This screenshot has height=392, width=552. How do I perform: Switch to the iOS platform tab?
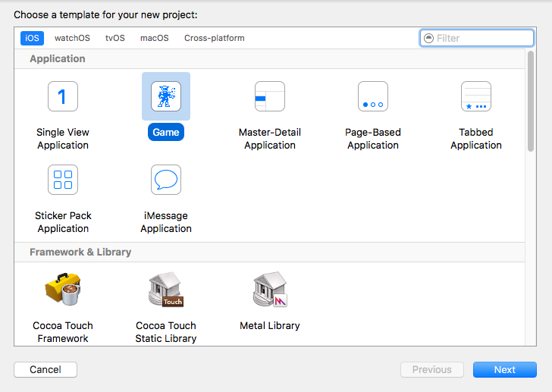pyautogui.click(x=33, y=38)
